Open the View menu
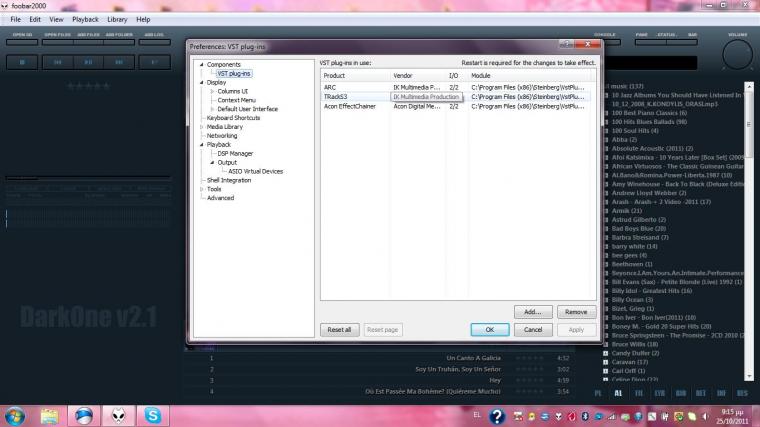The height and width of the screenshot is (427, 760). pyautogui.click(x=56, y=19)
